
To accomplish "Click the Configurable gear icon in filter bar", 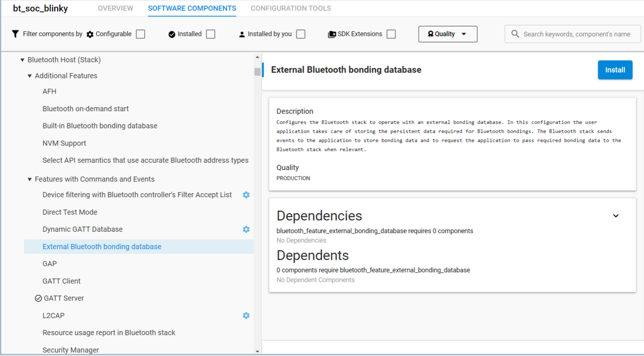I will coord(90,34).
